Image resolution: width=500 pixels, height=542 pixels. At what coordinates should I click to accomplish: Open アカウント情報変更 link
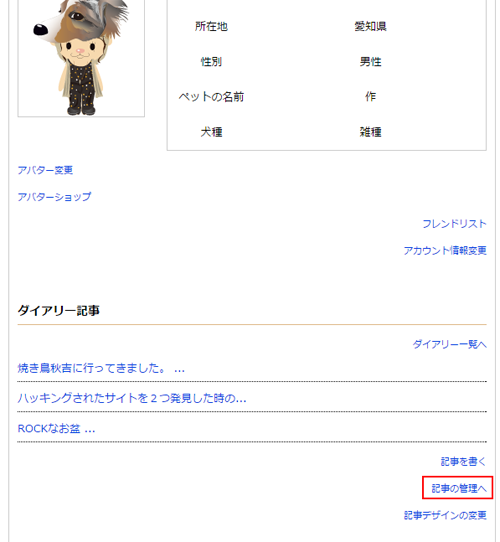click(445, 250)
